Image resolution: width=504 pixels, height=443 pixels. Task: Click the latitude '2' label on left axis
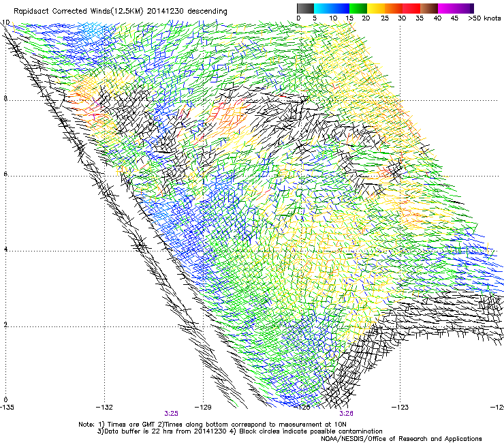point(5,325)
